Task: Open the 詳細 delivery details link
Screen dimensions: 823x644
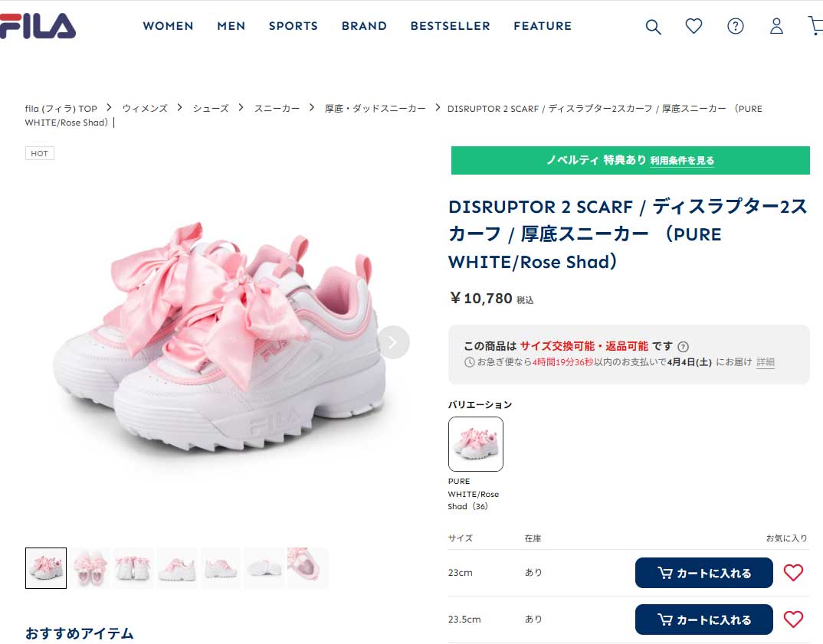Action: [x=766, y=362]
